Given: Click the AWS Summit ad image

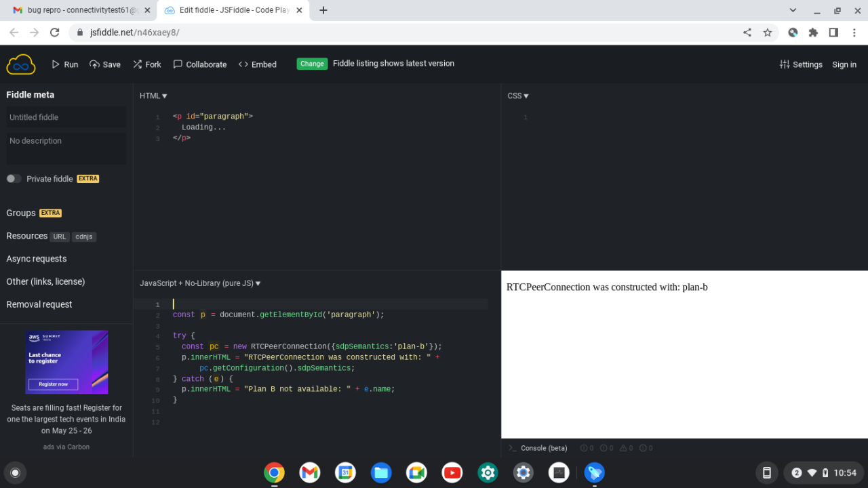Looking at the screenshot, I should 66,362.
